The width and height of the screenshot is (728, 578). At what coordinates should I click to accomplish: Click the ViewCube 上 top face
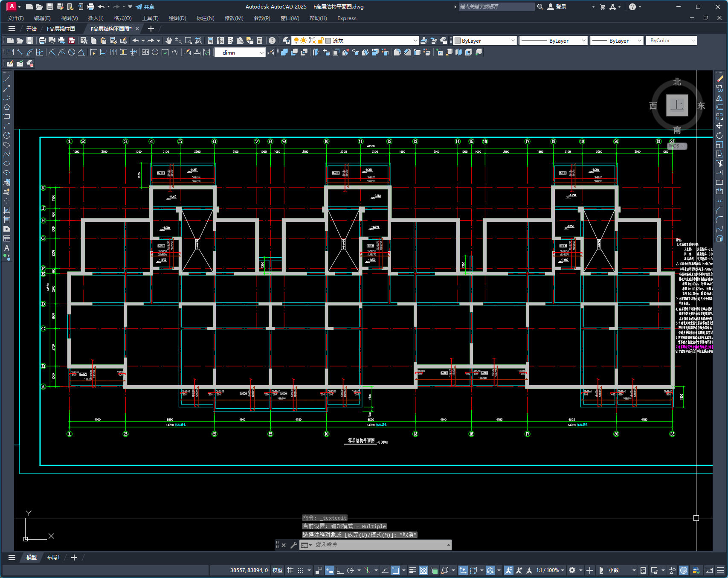click(677, 105)
